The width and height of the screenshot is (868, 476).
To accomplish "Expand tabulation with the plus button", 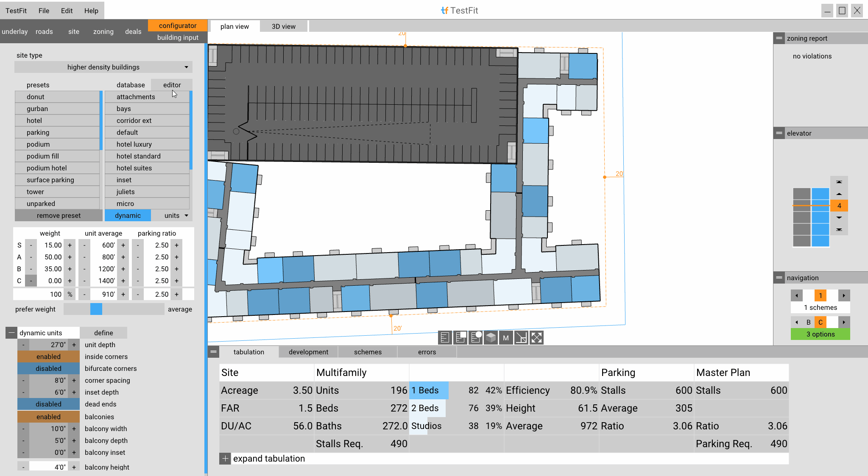I will 225,458.
